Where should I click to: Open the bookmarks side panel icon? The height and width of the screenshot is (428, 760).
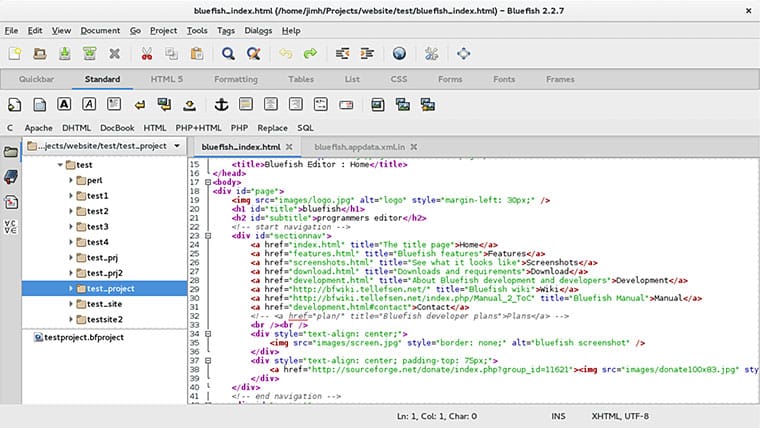[x=11, y=176]
